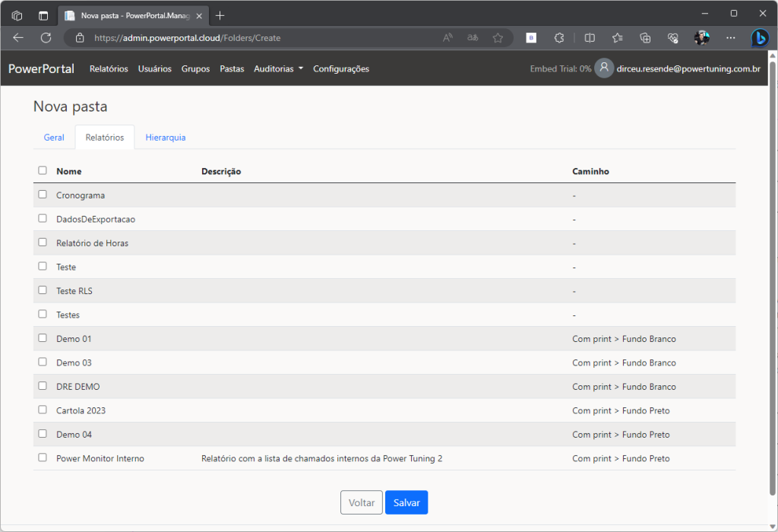Expand the Auditorias dropdown menu
The height and width of the screenshot is (532, 778).
(x=278, y=68)
